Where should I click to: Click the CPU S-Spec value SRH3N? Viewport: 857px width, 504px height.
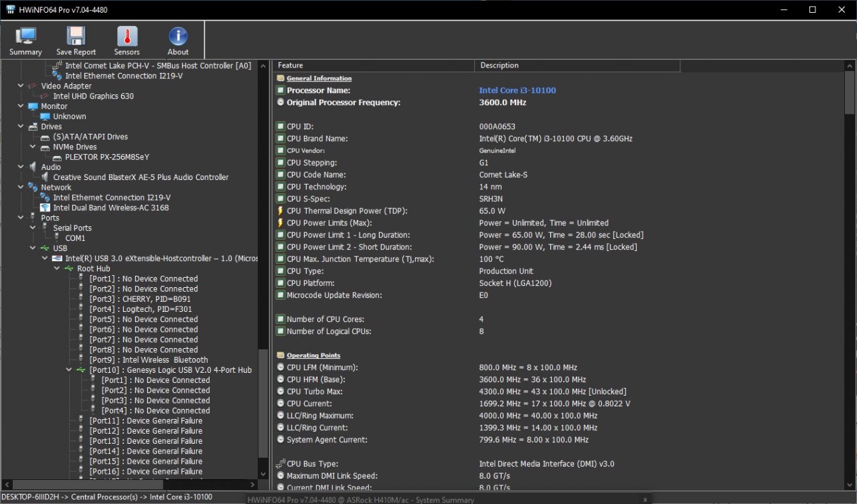[492, 199]
